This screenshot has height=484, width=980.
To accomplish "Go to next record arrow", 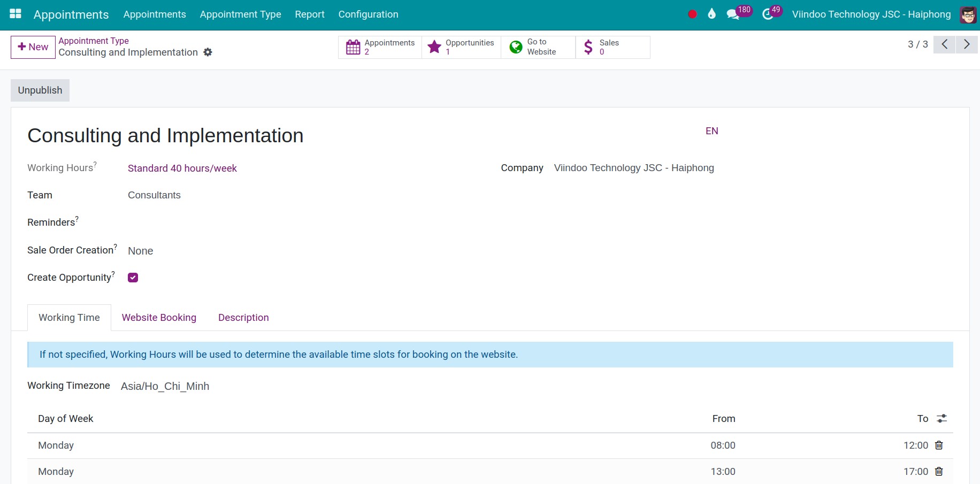I will (967, 44).
